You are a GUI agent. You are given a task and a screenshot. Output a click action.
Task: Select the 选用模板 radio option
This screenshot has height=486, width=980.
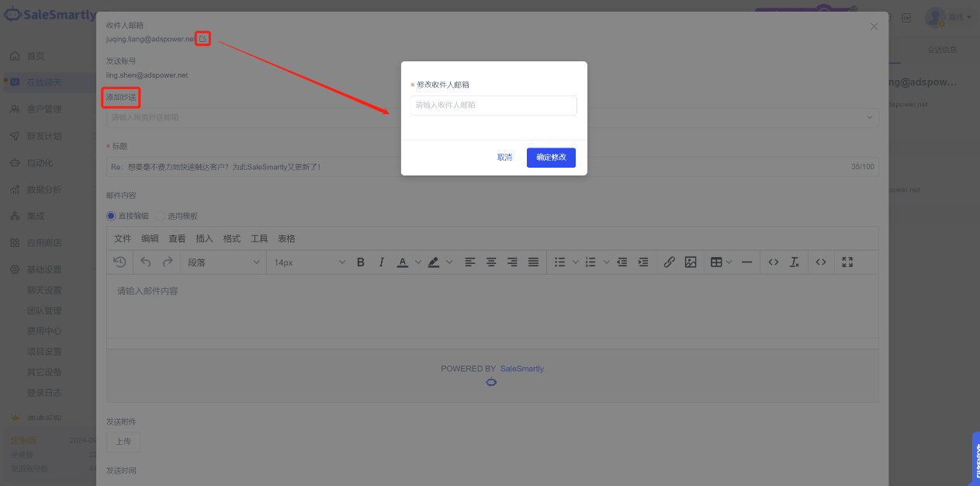(x=161, y=216)
